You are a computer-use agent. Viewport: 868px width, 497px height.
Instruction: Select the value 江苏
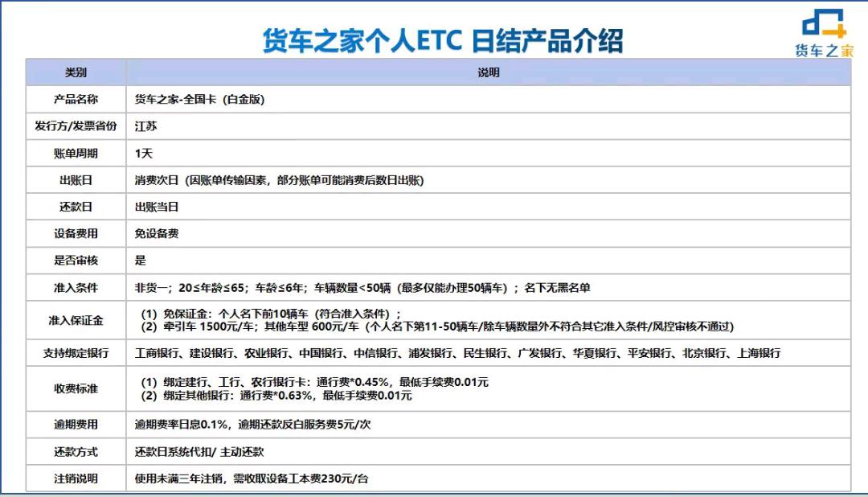(145, 125)
